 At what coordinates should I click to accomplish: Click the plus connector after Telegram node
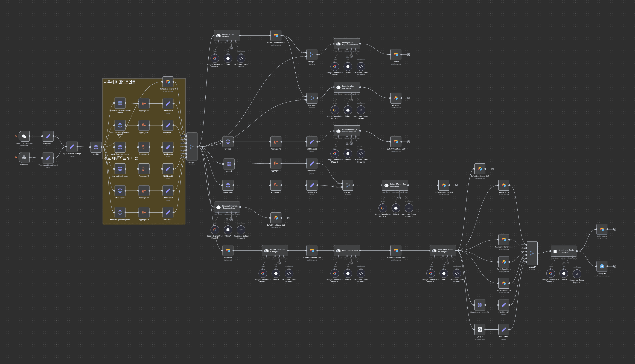614,266
